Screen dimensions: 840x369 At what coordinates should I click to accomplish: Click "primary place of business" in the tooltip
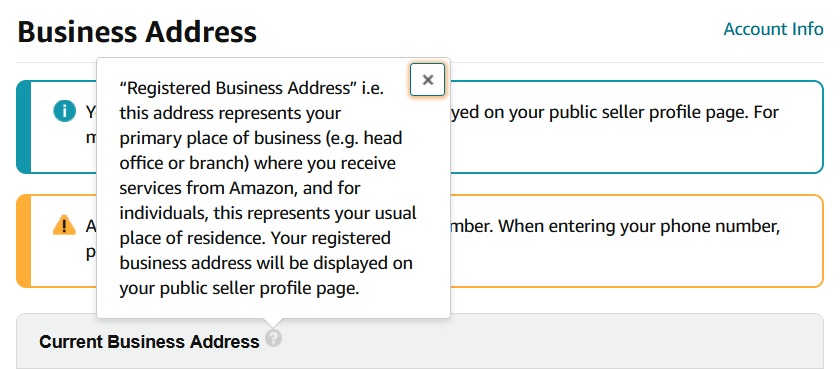coord(219,138)
